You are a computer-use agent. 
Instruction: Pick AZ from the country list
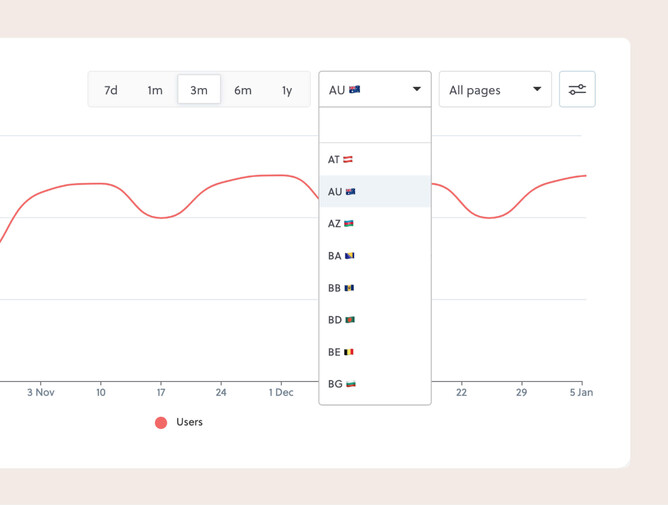[375, 224]
